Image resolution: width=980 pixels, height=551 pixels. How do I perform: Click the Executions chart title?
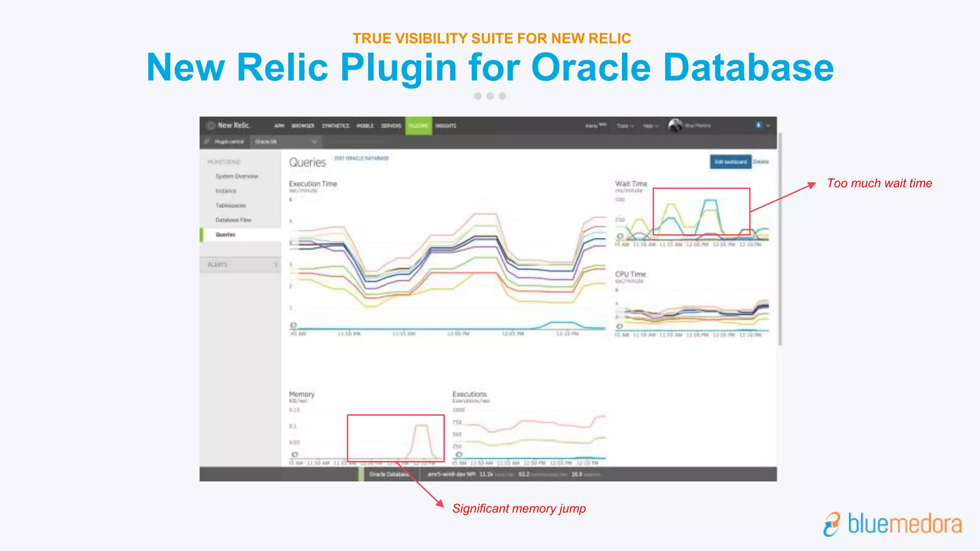(x=469, y=394)
